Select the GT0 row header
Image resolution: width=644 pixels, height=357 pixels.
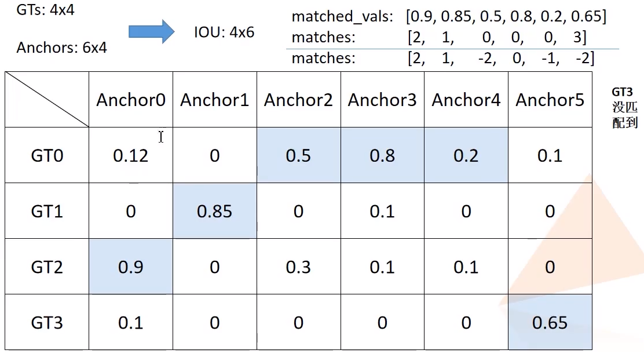point(47,155)
